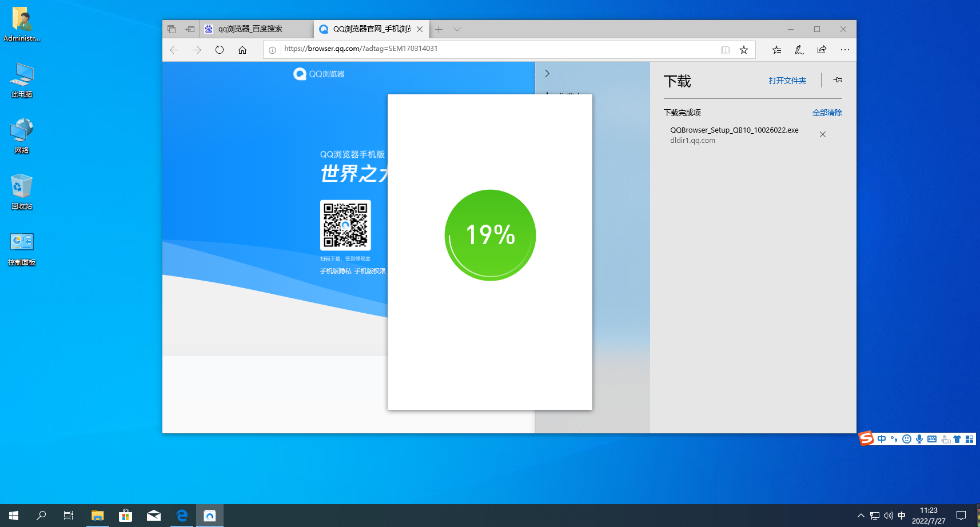Open taskbar search
Screen dimensions: 980x527
click(x=41, y=516)
